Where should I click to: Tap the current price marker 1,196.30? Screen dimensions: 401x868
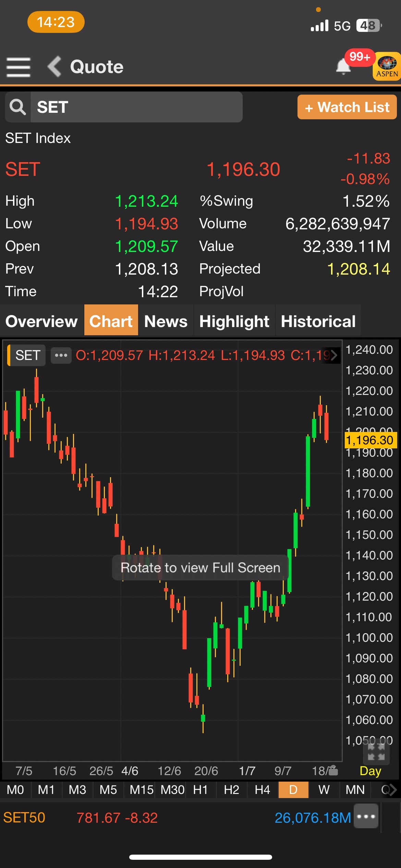pos(370,440)
